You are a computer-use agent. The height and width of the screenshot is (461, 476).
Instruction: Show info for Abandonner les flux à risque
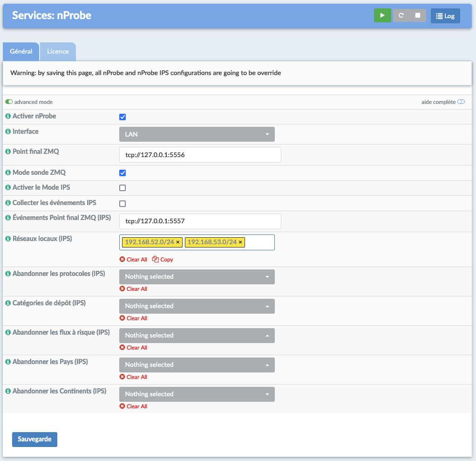pyautogui.click(x=8, y=332)
